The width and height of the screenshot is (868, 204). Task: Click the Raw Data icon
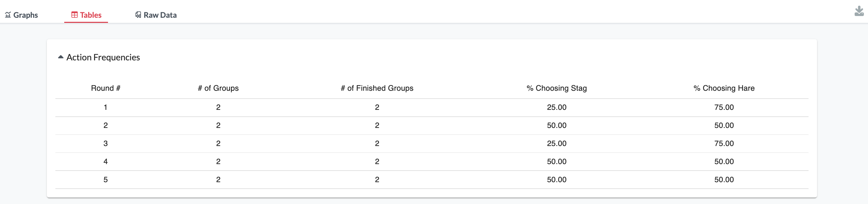coord(138,15)
